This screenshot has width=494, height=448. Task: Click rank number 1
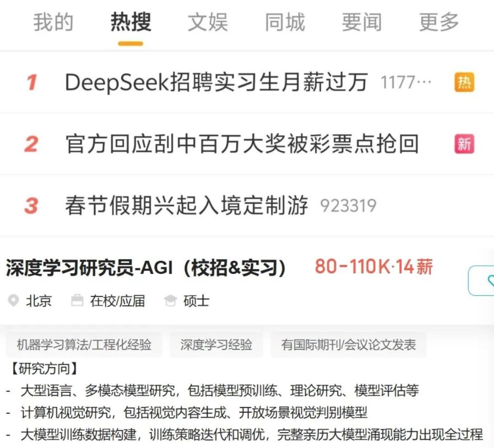coord(32,82)
